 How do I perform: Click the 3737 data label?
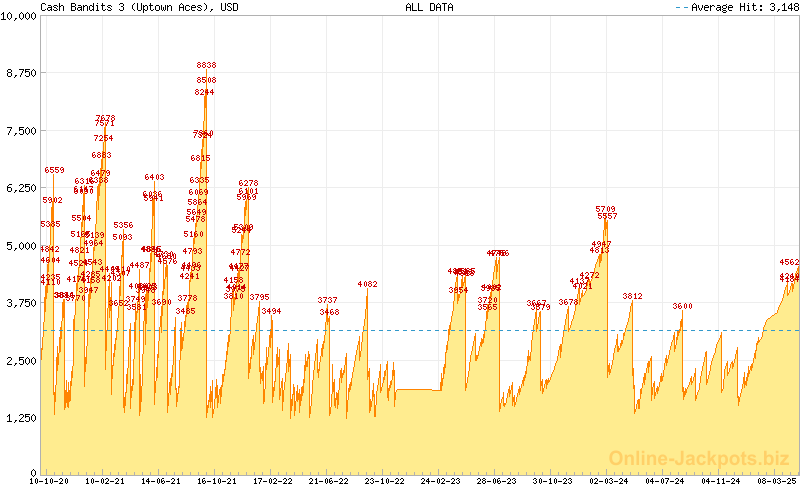pyautogui.click(x=327, y=300)
